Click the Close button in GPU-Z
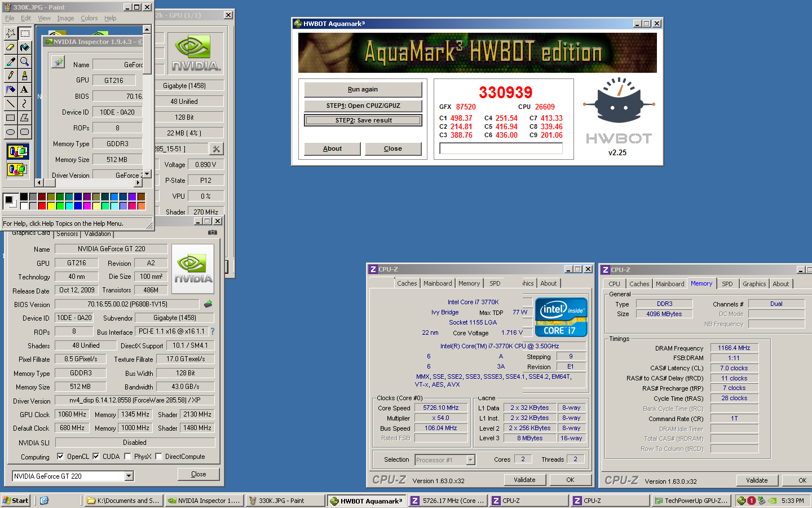The image size is (812, 508). tap(198, 474)
